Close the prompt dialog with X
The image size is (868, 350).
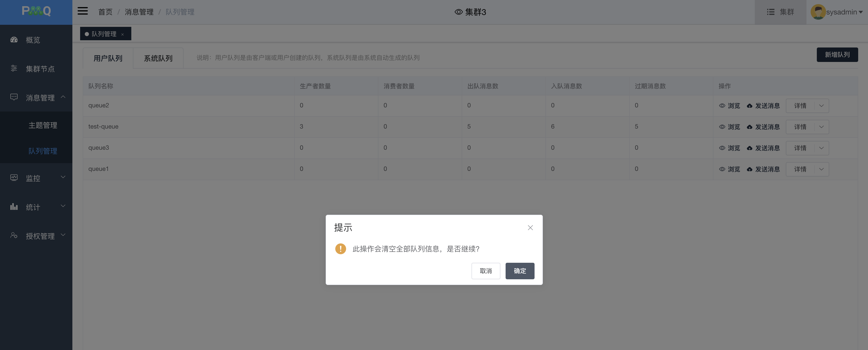[x=530, y=228]
